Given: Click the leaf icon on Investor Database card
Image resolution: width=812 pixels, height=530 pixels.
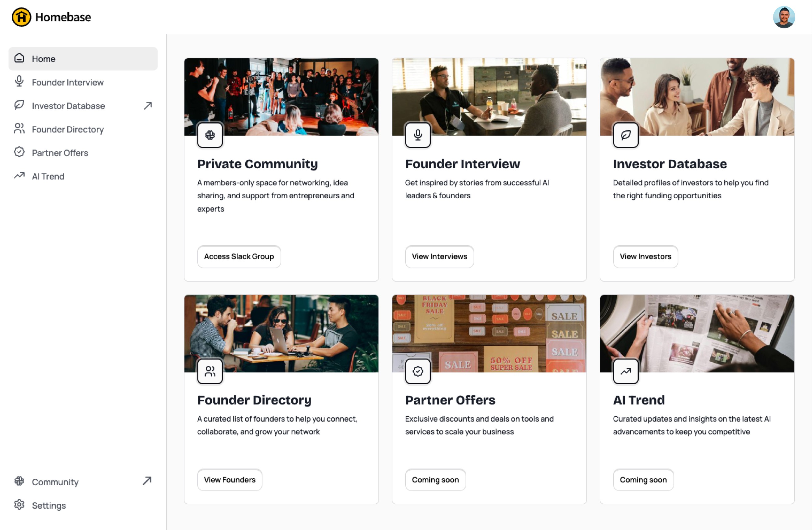Looking at the screenshot, I should click(625, 135).
